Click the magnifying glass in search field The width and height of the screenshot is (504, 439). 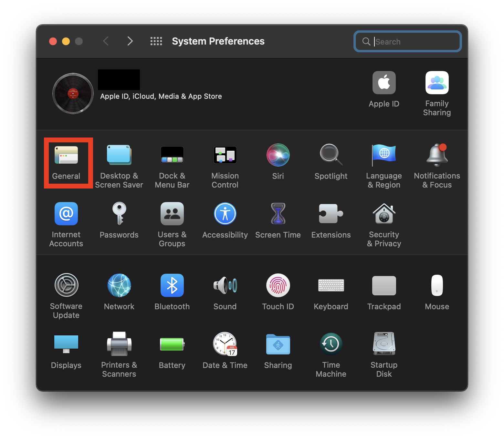point(366,41)
